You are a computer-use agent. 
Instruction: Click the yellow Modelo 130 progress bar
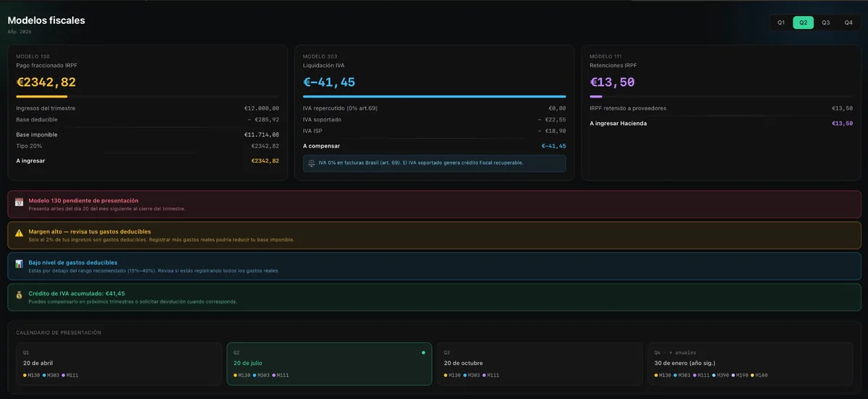tap(42, 96)
